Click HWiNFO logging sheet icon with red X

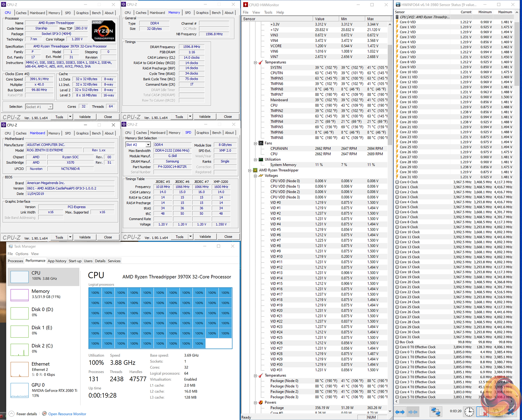pos(482,412)
